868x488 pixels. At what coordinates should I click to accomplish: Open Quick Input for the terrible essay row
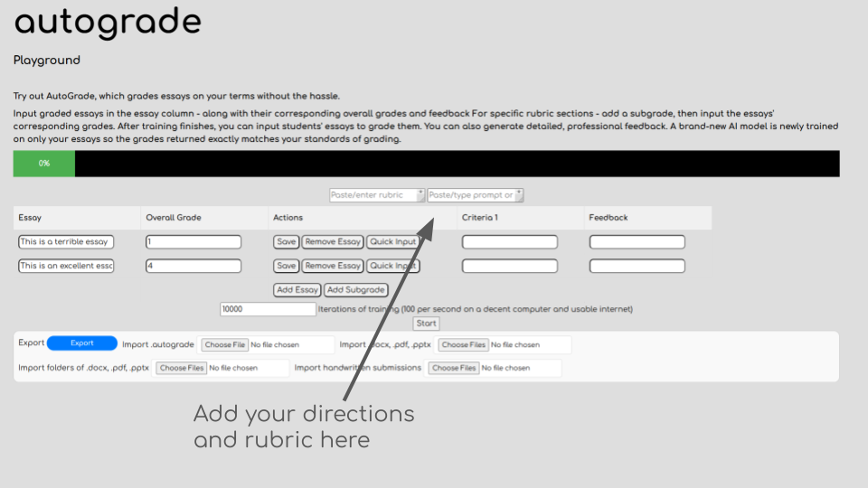(x=393, y=242)
